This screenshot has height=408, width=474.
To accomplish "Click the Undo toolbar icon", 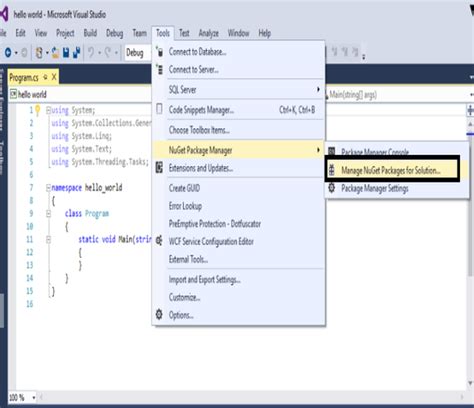I will [91, 52].
